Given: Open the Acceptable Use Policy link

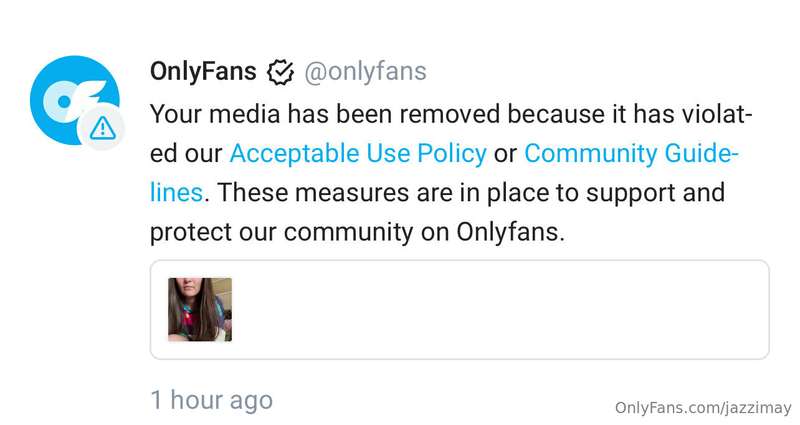Looking at the screenshot, I should 358,153.
